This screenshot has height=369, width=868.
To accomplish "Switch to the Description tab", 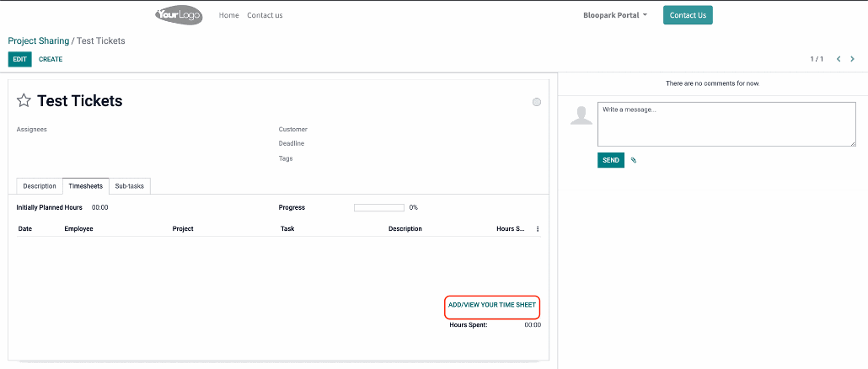I will point(40,186).
